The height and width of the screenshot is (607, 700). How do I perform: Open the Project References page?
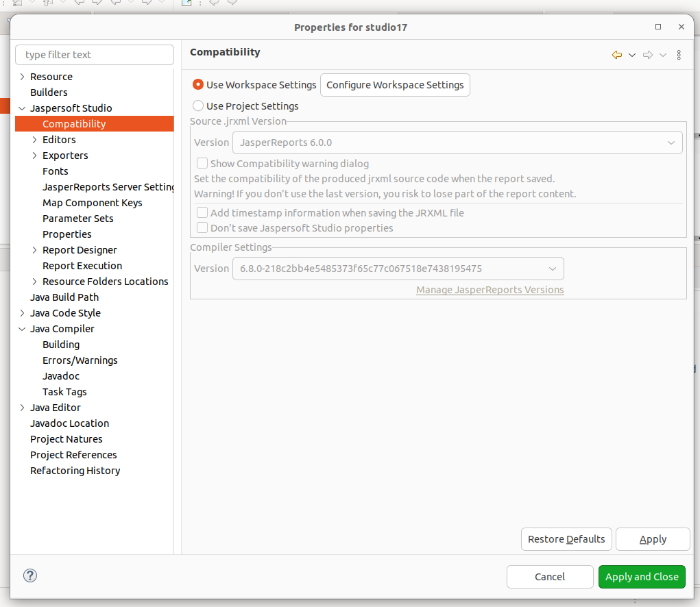(x=73, y=455)
